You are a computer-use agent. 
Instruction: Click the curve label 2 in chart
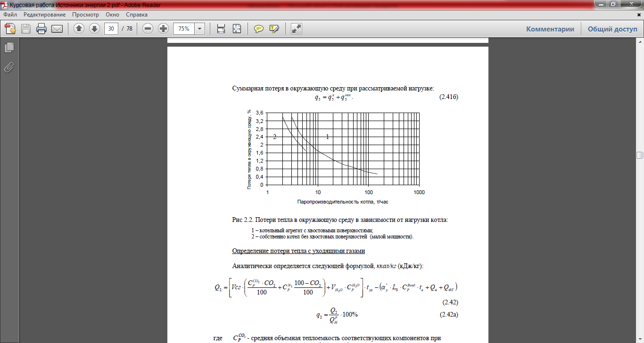tap(274, 137)
